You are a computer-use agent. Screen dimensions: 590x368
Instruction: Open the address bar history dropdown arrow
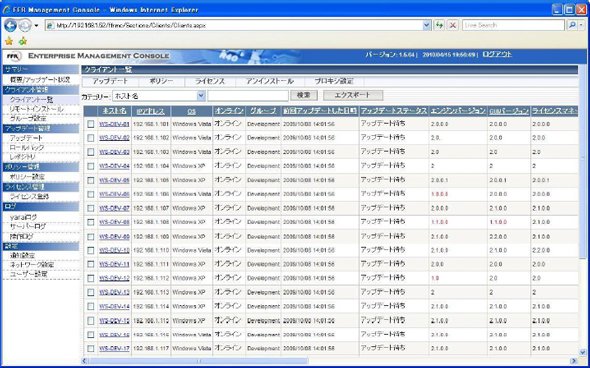427,25
